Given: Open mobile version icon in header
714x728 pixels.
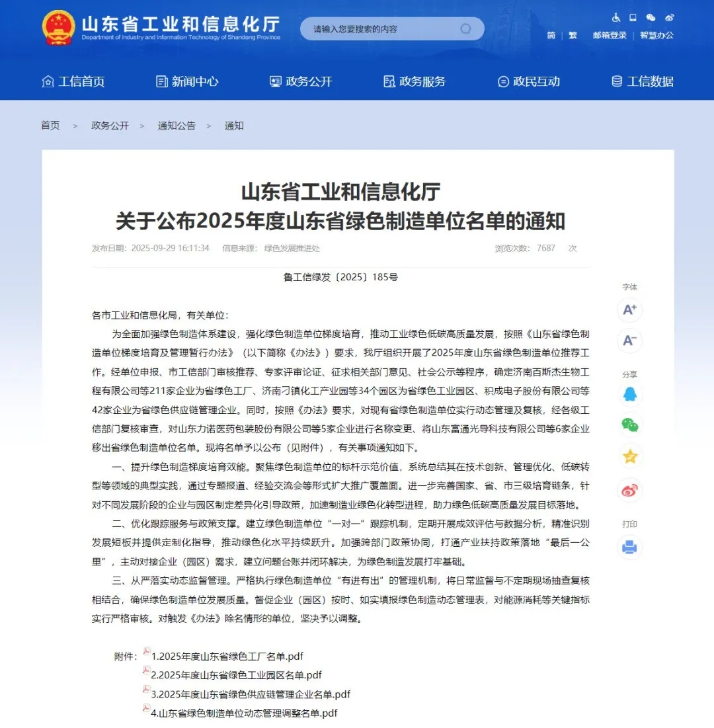Looking at the screenshot, I should pos(633,18).
